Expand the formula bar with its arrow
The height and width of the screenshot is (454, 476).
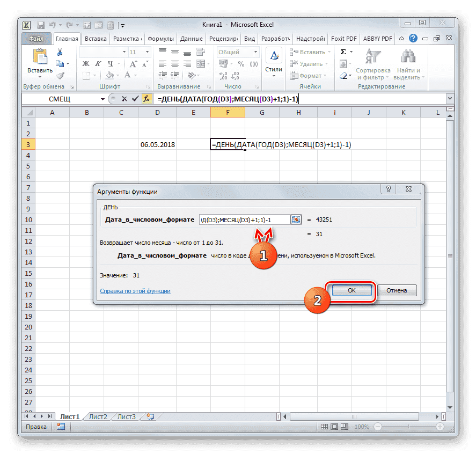pyautogui.click(x=449, y=99)
